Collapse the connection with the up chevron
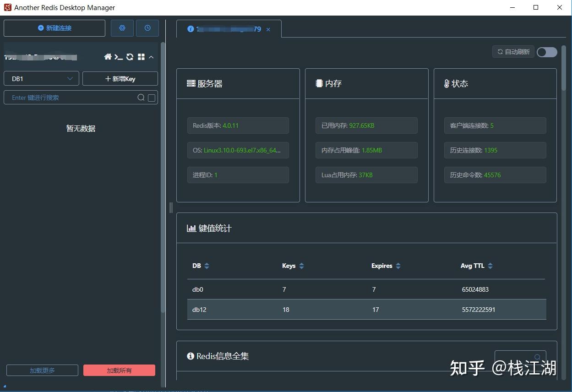 tap(151, 57)
